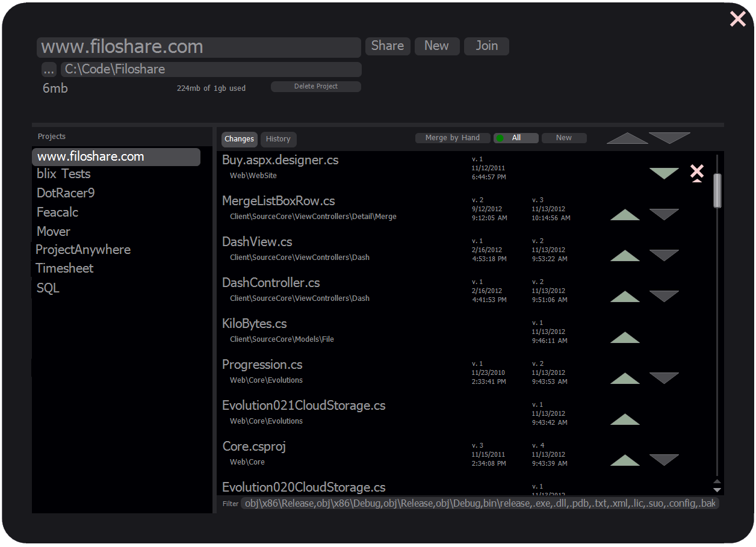Switch to the History tab

278,139
